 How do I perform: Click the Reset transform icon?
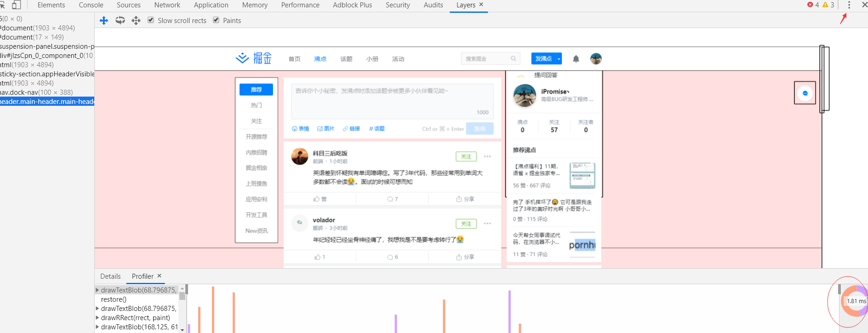tap(136, 20)
